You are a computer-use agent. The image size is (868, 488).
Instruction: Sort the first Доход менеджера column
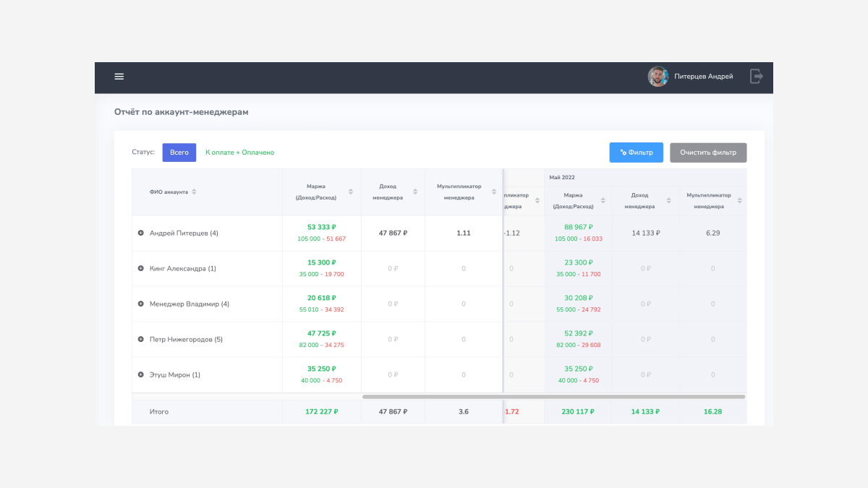point(415,192)
